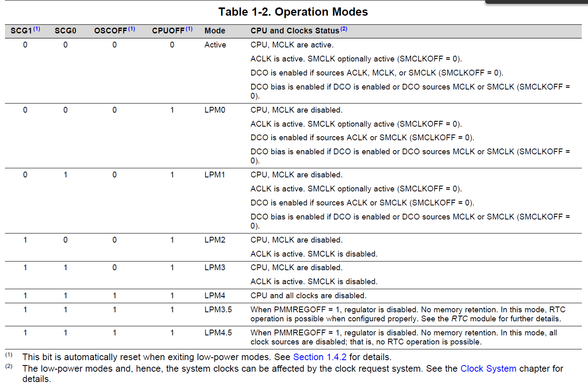Open the Section 1.4.2 link
Viewport: 588px width, 389px height.
click(x=320, y=357)
